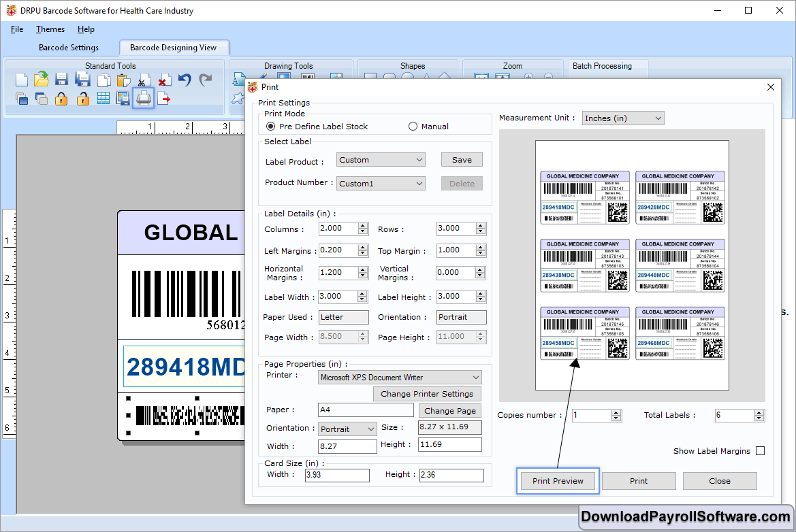Select Manual print mode
The height and width of the screenshot is (532, 796).
tap(413, 127)
